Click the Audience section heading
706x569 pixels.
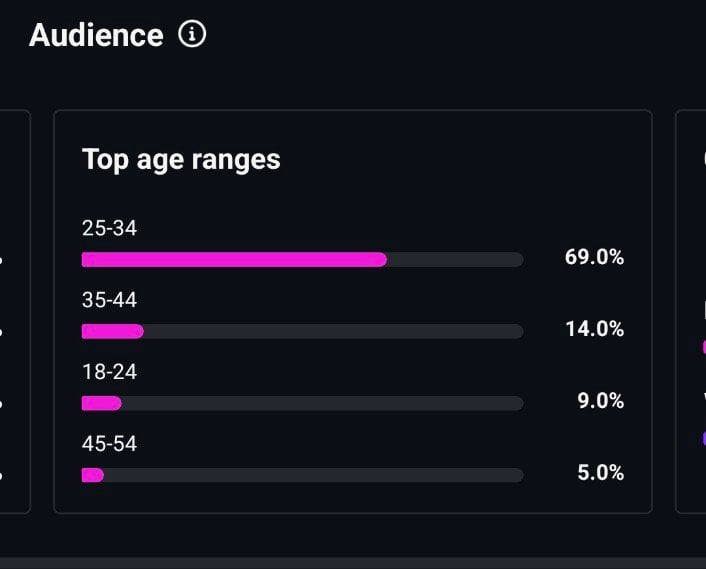point(96,35)
